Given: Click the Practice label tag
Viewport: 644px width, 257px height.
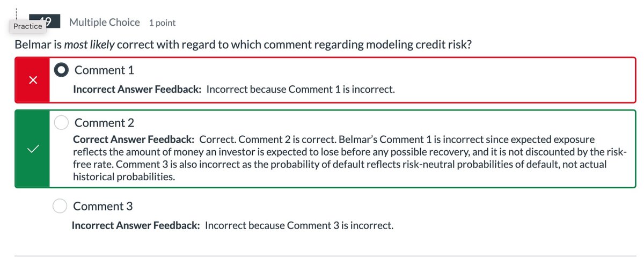Looking at the screenshot, I should pyautogui.click(x=28, y=26).
